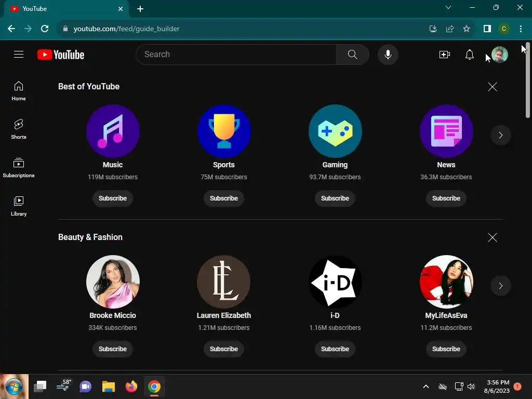This screenshot has height=399, width=532.
Task: Subscribe to i-D
Action: click(x=335, y=349)
